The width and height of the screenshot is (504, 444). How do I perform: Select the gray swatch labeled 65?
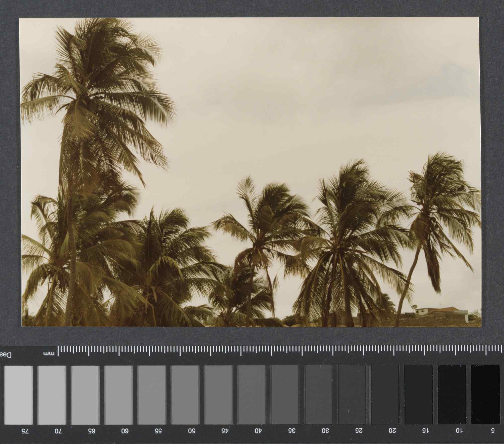(x=85, y=395)
